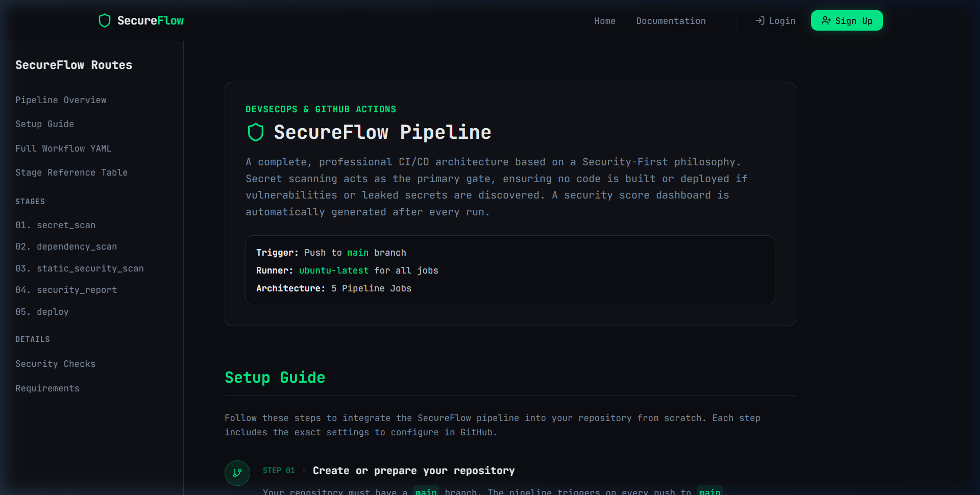Click DEVSECOPS & GITHUB ACTIONS label
This screenshot has height=495, width=980.
point(321,109)
